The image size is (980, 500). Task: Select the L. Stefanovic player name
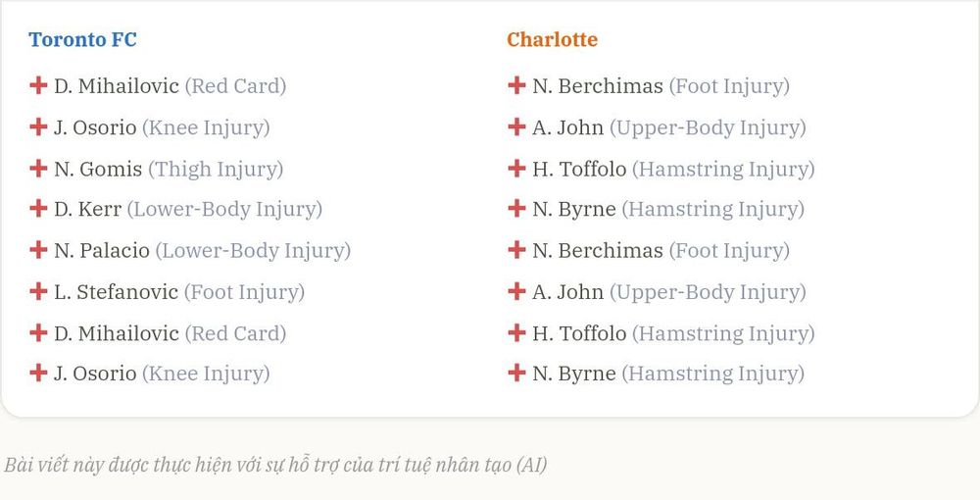117,292
